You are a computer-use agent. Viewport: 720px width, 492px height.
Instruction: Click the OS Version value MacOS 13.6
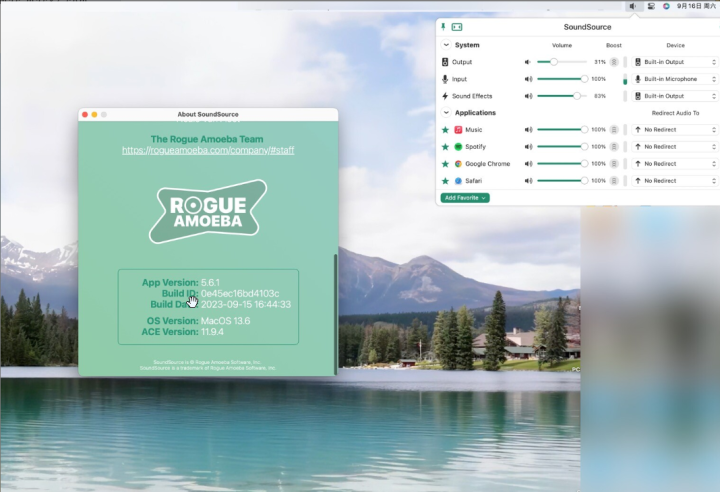(x=225, y=321)
